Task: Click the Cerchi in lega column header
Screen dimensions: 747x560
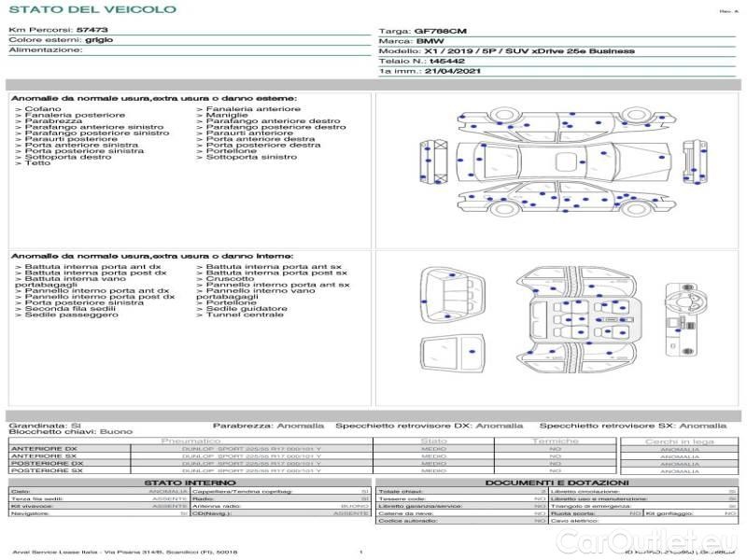Action: click(680, 441)
